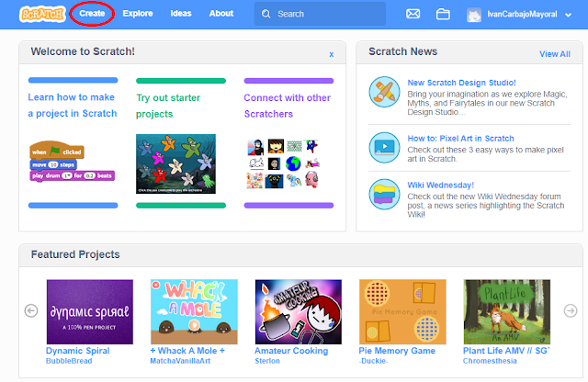
Task: Click the Pixel Art video news icon
Action: tap(384, 148)
